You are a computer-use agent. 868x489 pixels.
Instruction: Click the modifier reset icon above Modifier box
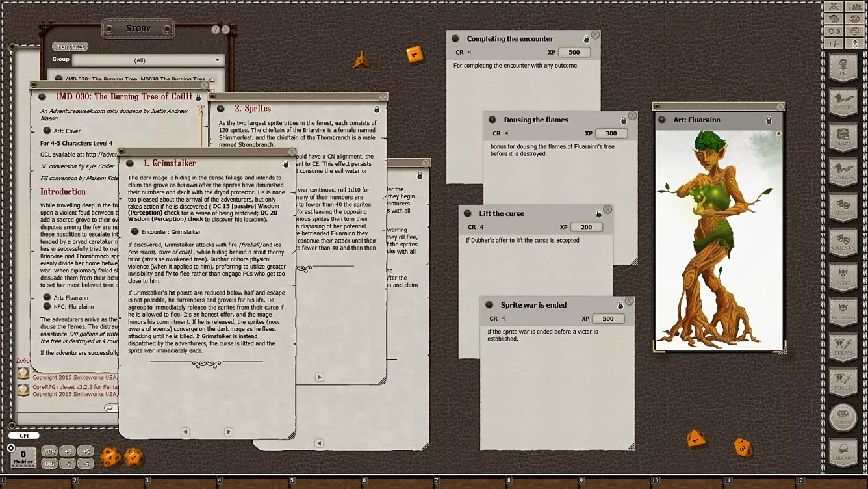click(10, 447)
